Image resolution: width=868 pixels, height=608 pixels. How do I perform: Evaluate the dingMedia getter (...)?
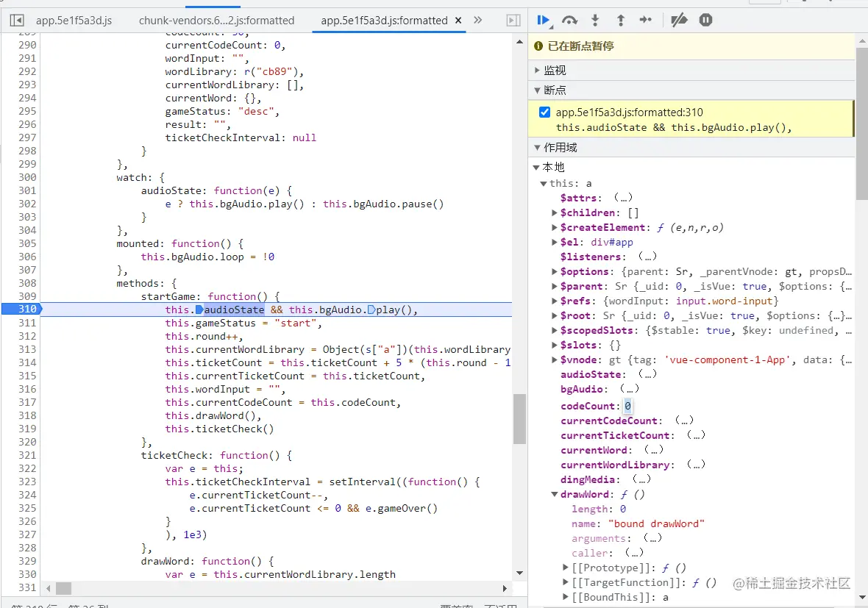[641, 479]
